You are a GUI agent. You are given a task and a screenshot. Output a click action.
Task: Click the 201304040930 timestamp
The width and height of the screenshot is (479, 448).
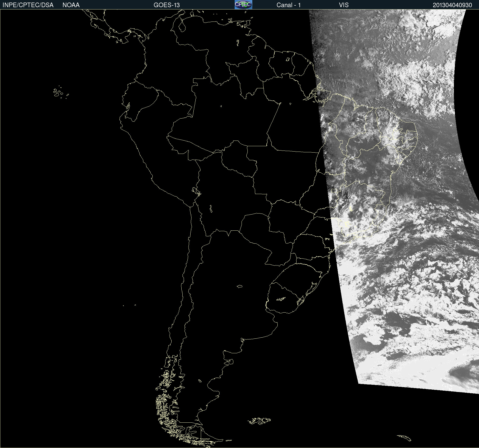tap(452, 5)
